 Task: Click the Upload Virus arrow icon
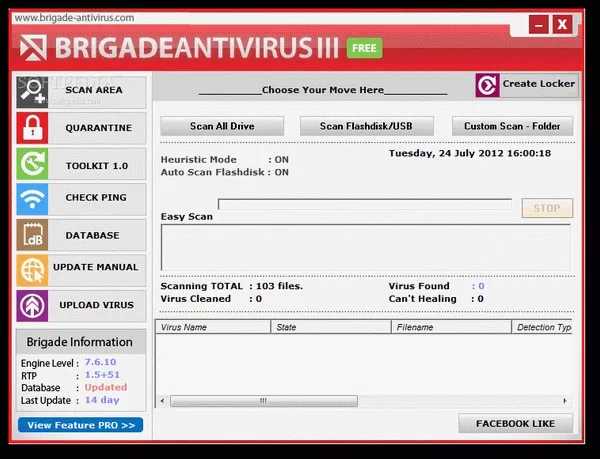pos(32,304)
